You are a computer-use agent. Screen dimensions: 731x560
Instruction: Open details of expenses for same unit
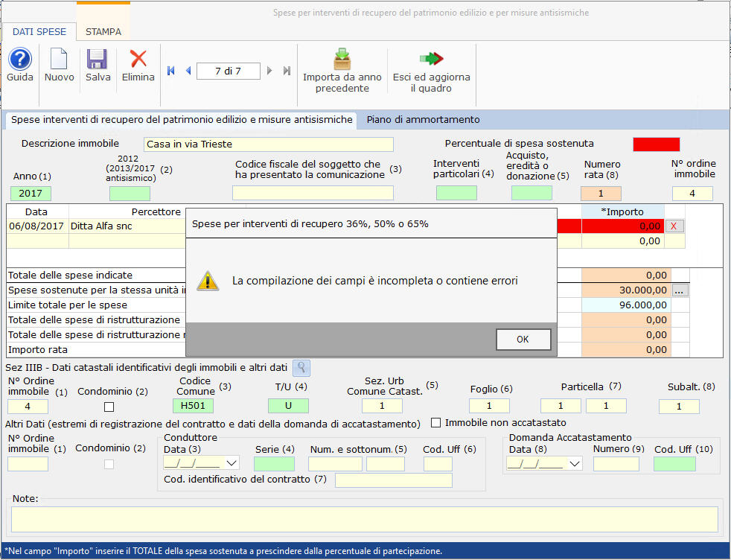[679, 290]
